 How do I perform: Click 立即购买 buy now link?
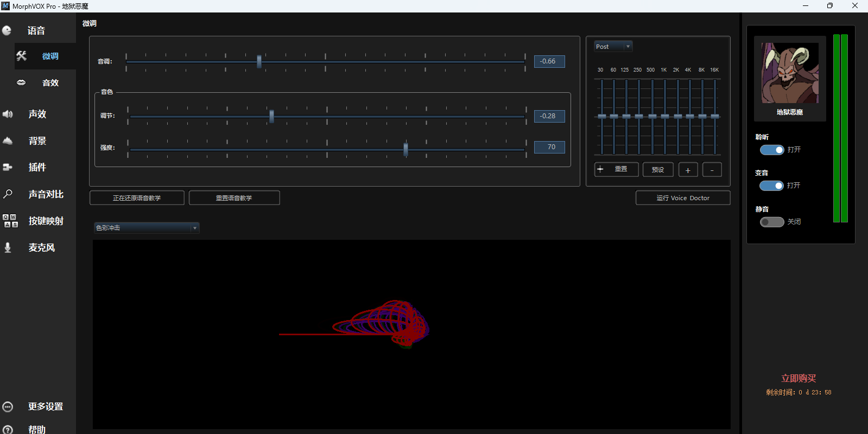pyautogui.click(x=799, y=378)
